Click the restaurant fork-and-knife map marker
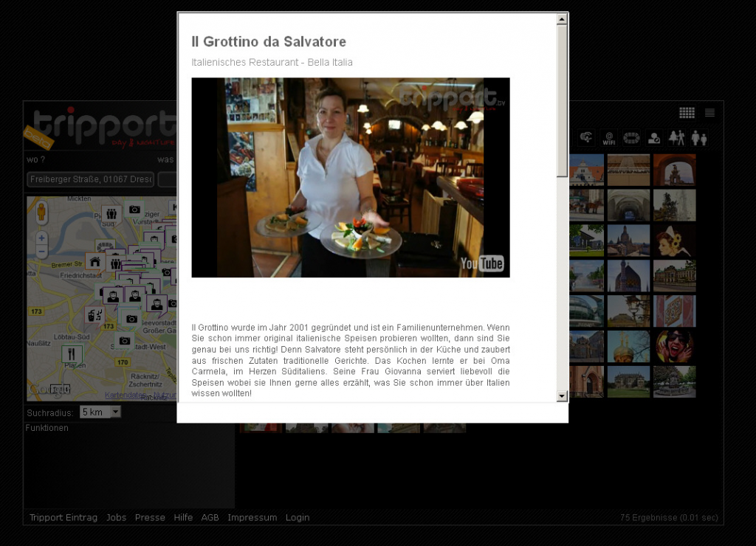The height and width of the screenshot is (546, 756). [x=72, y=354]
